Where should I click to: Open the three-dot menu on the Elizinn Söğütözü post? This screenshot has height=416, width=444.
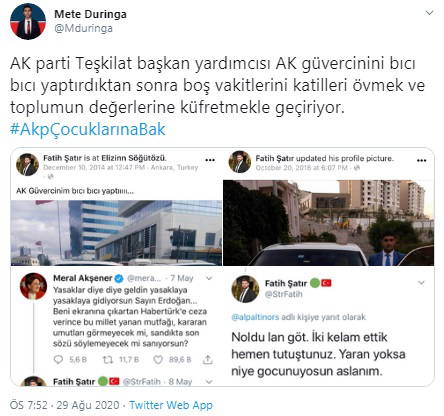click(x=210, y=160)
